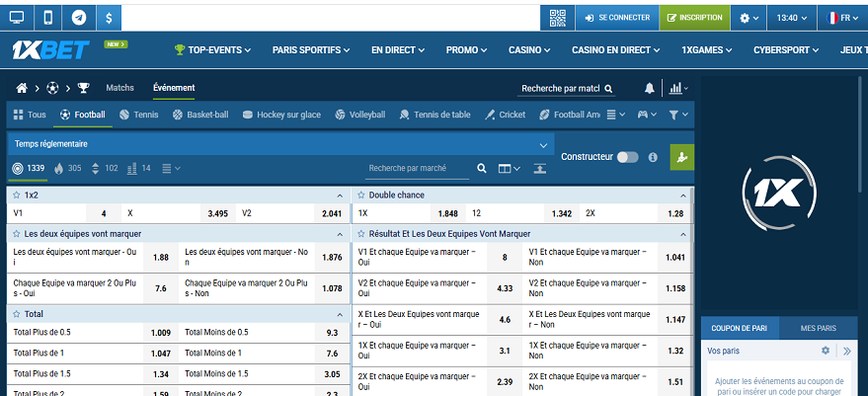Show the 305 popular markets flame
The width and height of the screenshot is (868, 396).
point(67,168)
